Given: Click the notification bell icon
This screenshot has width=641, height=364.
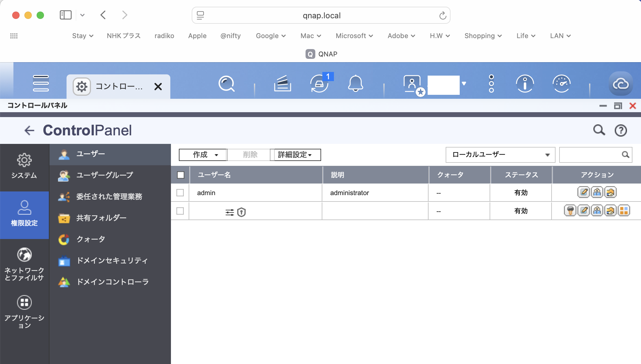Looking at the screenshot, I should click(356, 83).
